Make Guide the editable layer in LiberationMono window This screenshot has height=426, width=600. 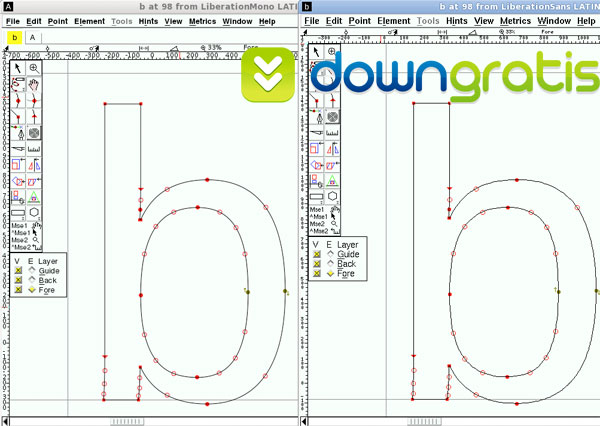coord(32,270)
